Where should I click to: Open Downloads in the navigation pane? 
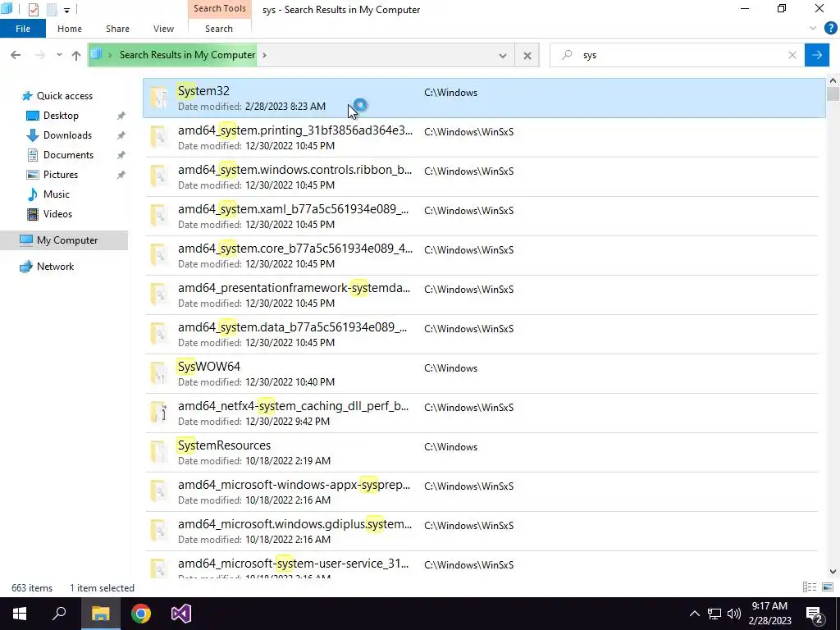pyautogui.click(x=67, y=135)
